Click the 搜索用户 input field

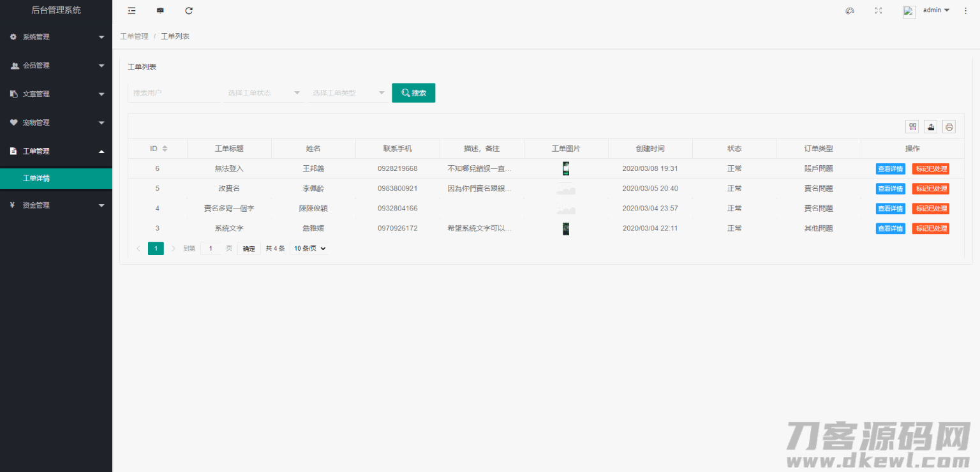point(174,93)
